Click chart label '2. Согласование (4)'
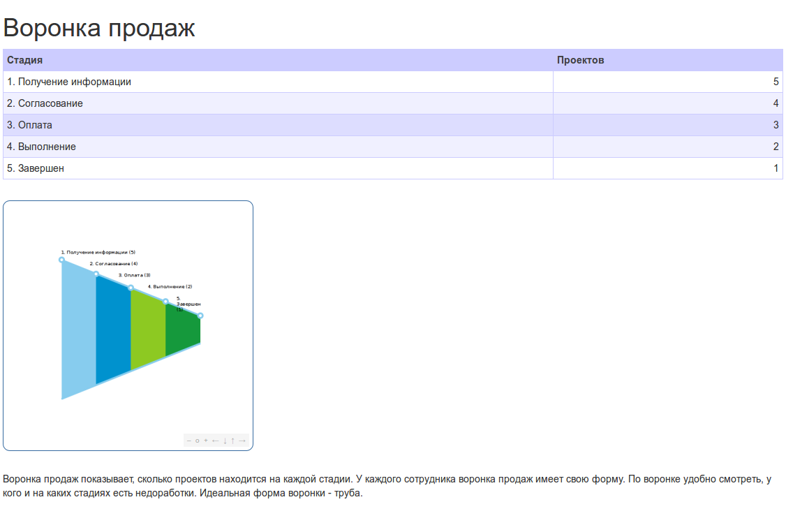786x532 pixels. tap(113, 264)
